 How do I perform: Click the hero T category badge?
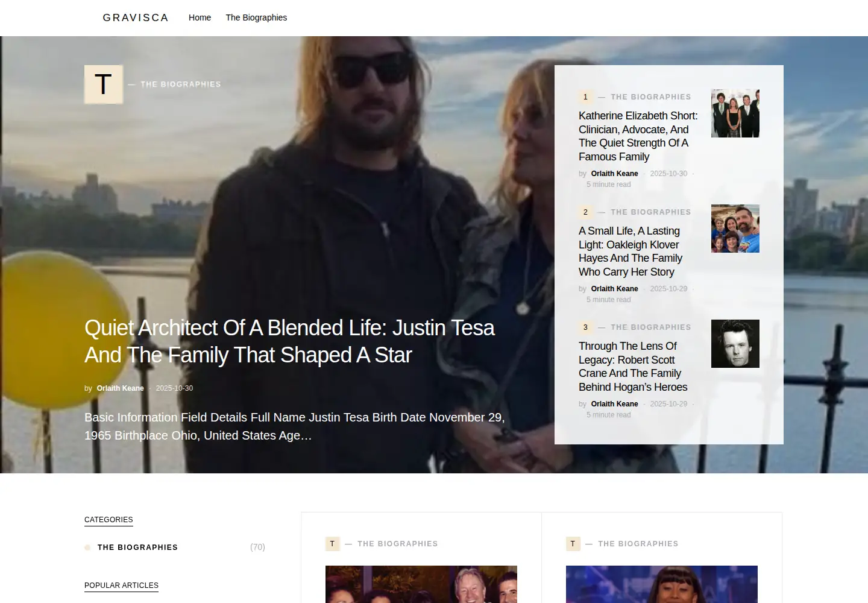click(104, 84)
